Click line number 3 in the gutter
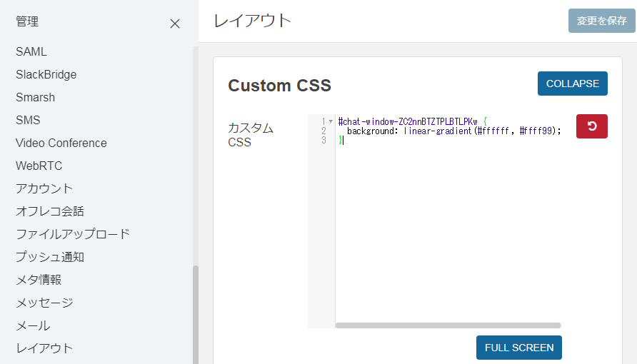Image resolution: width=637 pixels, height=364 pixels. click(x=323, y=140)
